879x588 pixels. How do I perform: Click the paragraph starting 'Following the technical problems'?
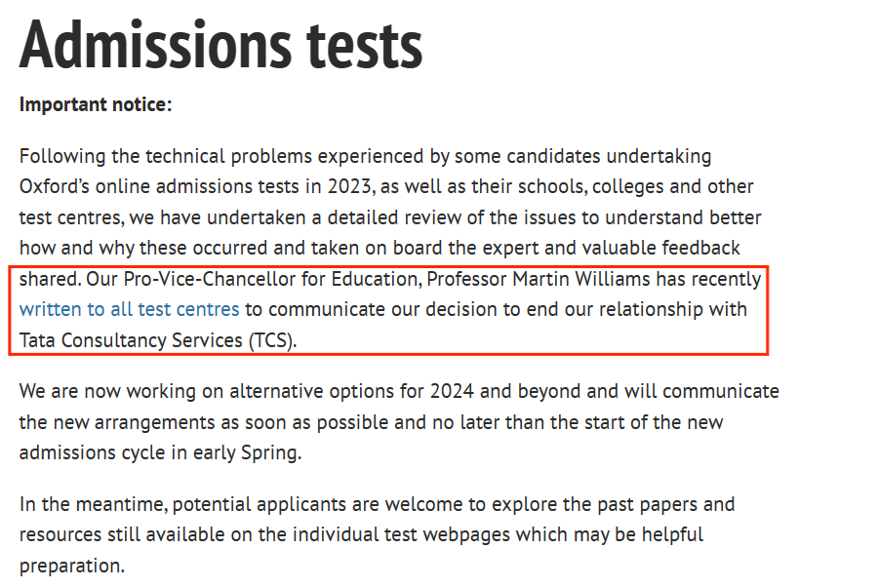(x=390, y=248)
